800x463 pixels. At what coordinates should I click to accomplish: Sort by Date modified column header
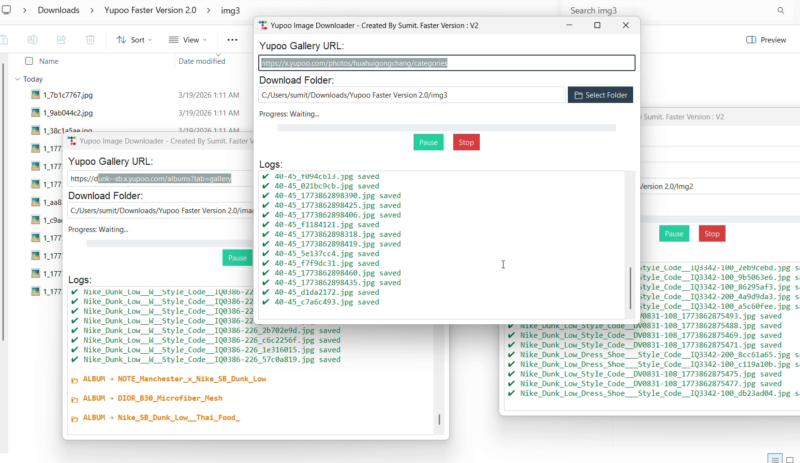[202, 61]
